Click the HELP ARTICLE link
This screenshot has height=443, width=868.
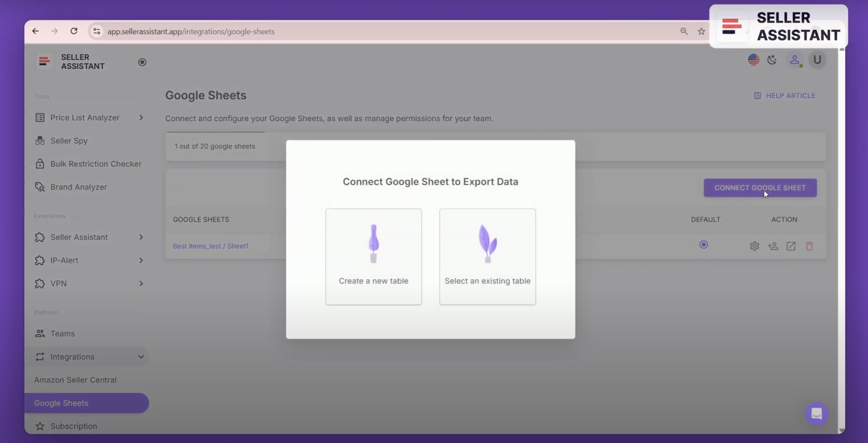pyautogui.click(x=790, y=95)
